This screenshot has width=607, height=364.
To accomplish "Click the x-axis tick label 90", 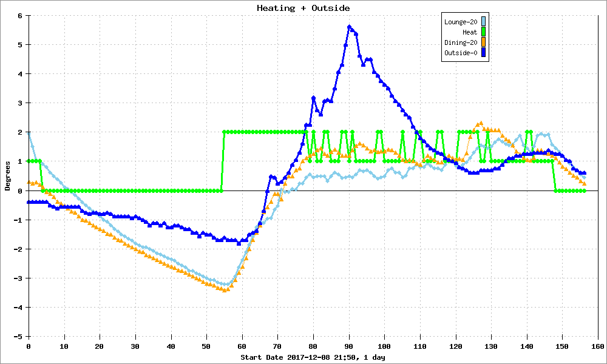I will click(349, 346).
